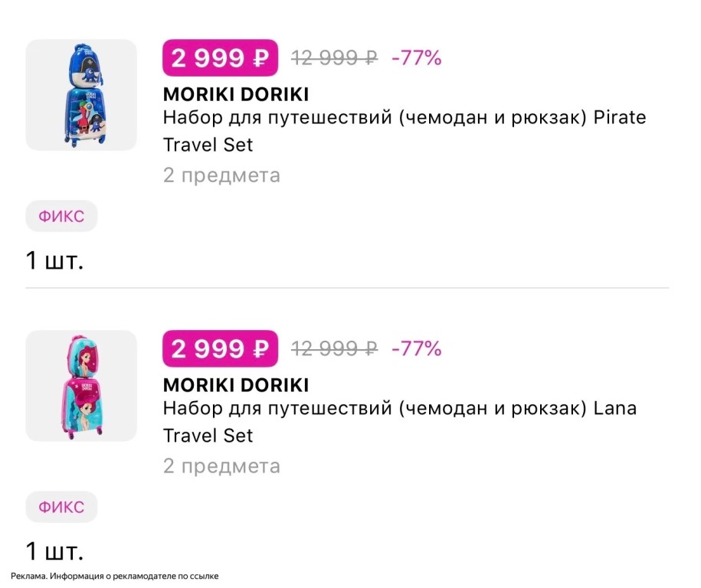
Task: Open the Lana Travel Set product title
Action: tap(399, 421)
